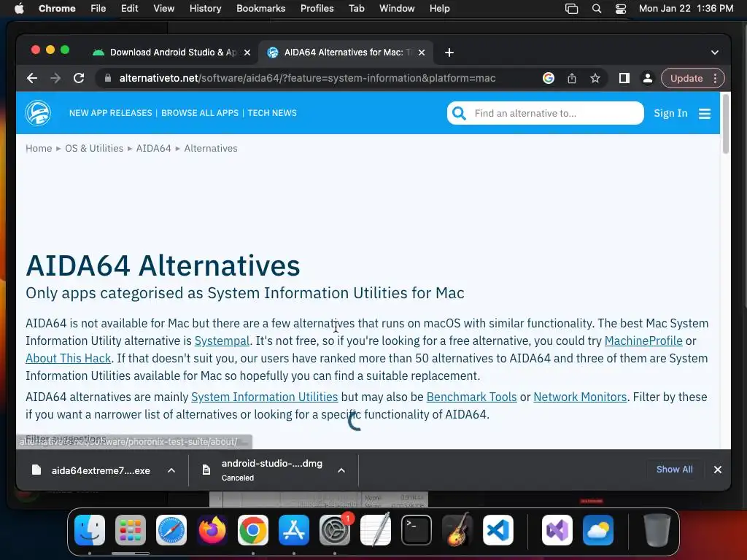Open the Chrome profile avatar

[648, 78]
